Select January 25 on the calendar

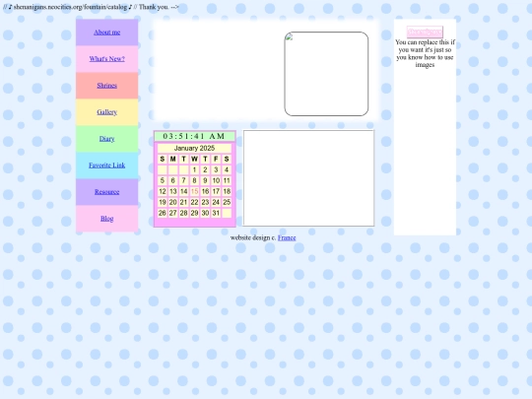point(227,202)
